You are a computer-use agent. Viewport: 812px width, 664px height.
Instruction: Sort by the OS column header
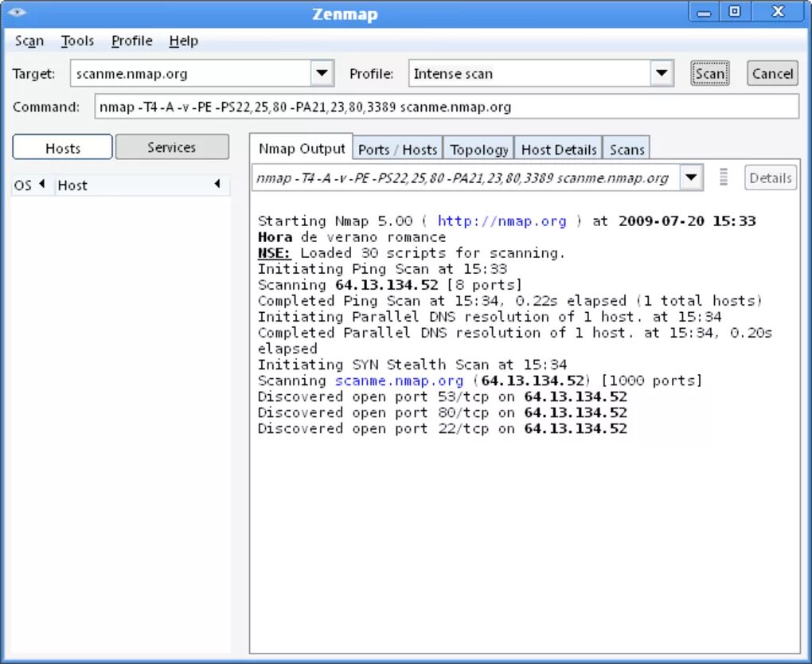tap(31, 185)
